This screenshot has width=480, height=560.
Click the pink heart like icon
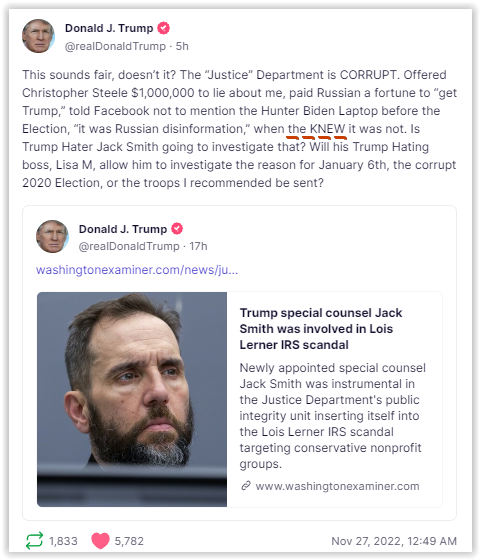coord(100,541)
